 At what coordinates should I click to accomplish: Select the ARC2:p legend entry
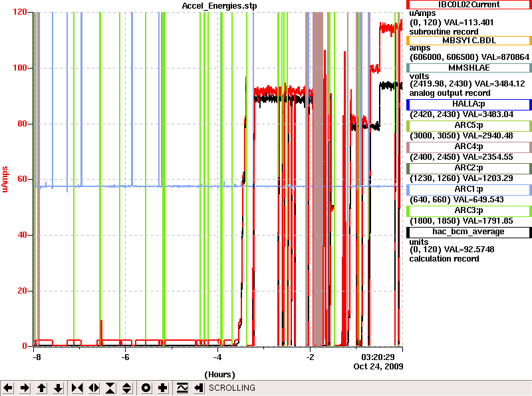(x=469, y=168)
